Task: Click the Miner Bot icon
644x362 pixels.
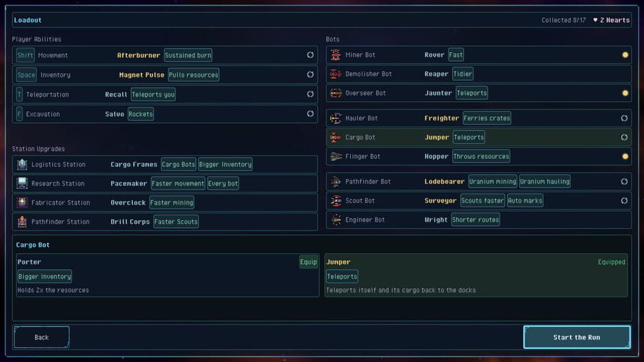Action: [336, 55]
